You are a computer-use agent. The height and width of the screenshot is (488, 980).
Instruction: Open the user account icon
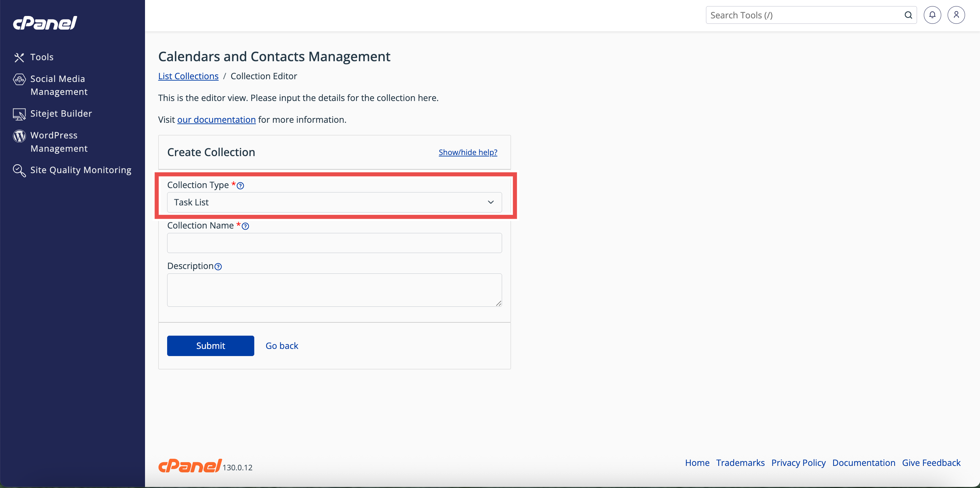[x=956, y=15]
